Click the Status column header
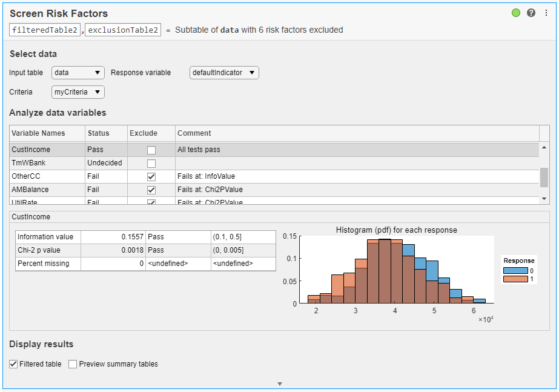The height and width of the screenshot is (392, 559). click(96, 133)
